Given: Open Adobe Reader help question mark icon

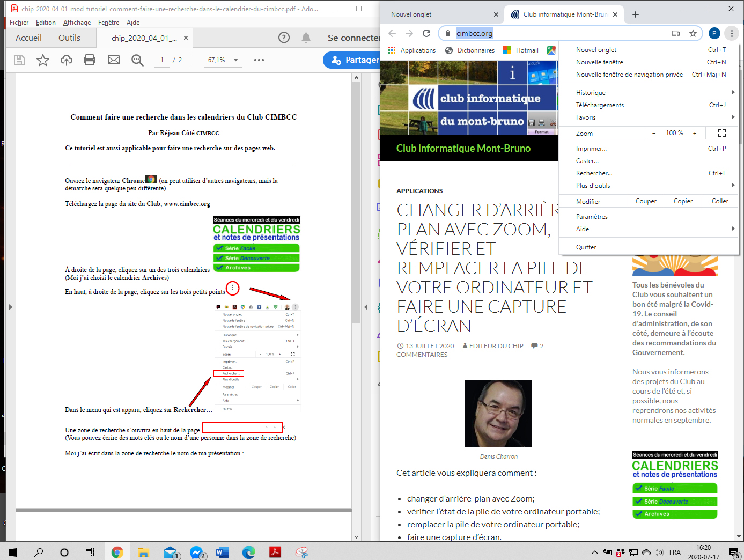Looking at the screenshot, I should (284, 38).
